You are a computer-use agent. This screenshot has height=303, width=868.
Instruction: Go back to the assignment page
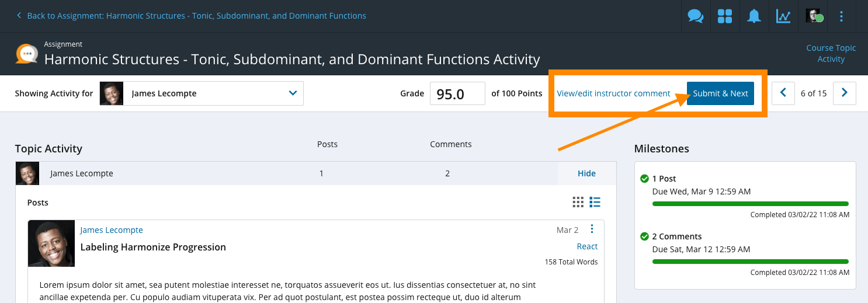tap(196, 16)
